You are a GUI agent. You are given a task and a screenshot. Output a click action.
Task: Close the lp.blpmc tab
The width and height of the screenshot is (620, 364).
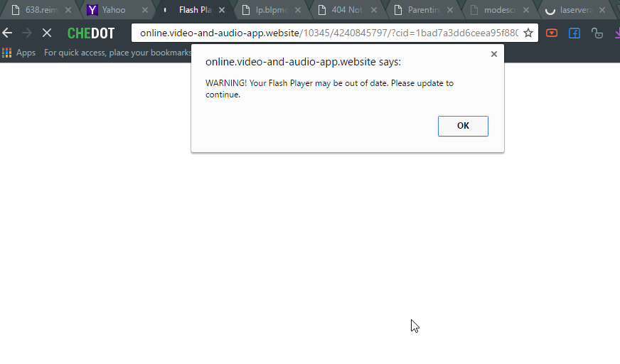tap(298, 10)
